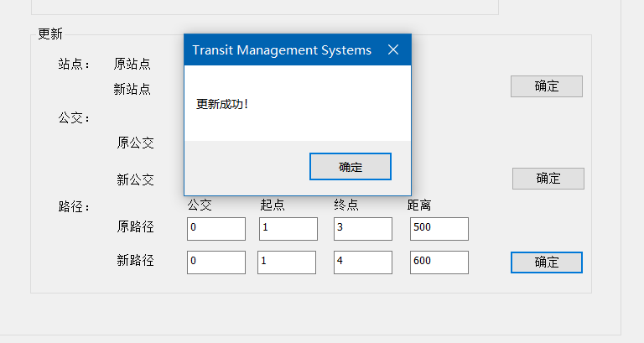Click the 更新成功! message text

click(222, 104)
